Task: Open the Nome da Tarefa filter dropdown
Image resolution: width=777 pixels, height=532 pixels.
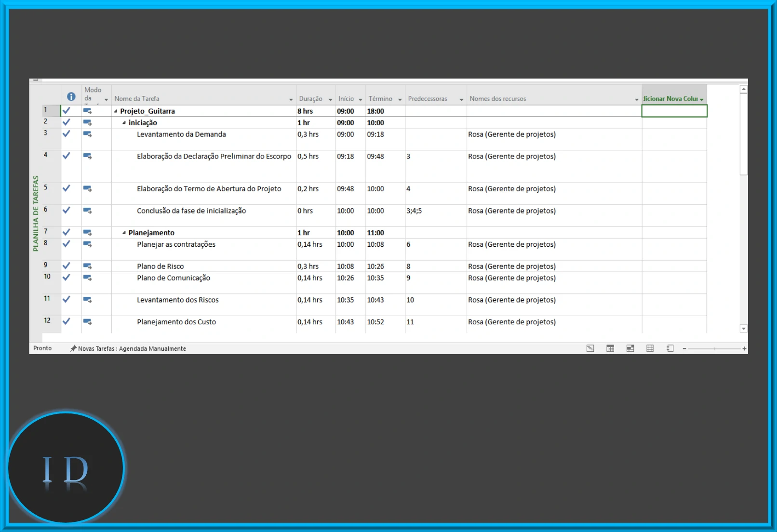Action: 291,99
